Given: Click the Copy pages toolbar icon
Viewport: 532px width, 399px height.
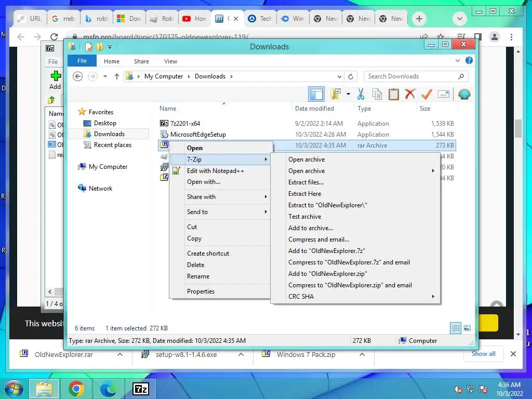Looking at the screenshot, I should point(377,94).
